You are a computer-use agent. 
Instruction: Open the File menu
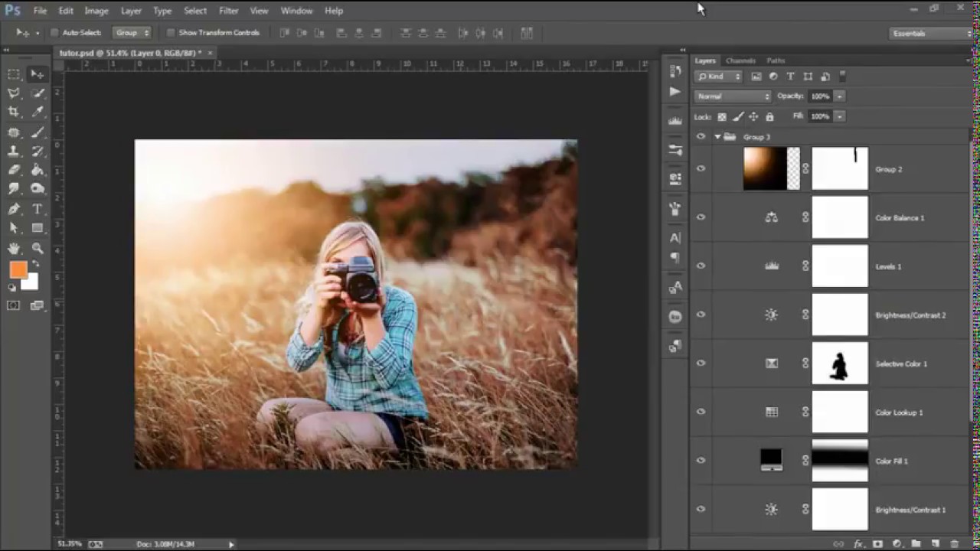(x=40, y=11)
